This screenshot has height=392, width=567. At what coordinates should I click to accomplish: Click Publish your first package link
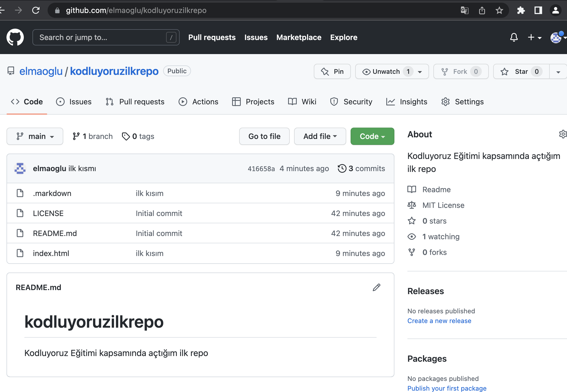click(x=447, y=388)
